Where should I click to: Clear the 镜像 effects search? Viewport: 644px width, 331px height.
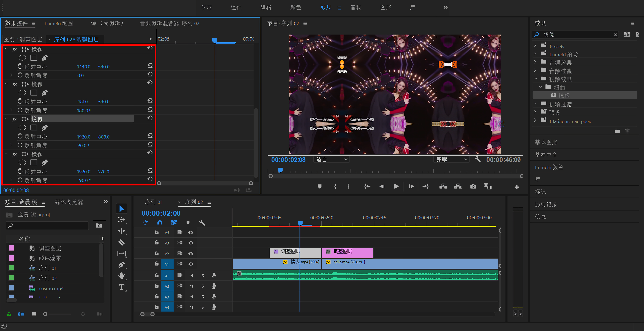click(x=615, y=35)
